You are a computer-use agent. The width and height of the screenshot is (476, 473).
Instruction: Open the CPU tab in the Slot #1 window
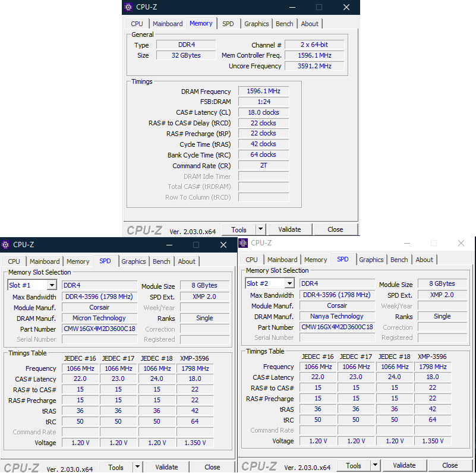(14, 261)
